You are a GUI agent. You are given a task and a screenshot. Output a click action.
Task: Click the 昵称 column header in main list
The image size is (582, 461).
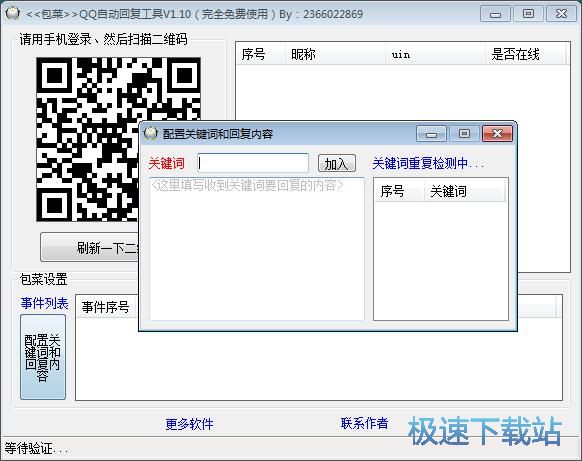click(335, 54)
